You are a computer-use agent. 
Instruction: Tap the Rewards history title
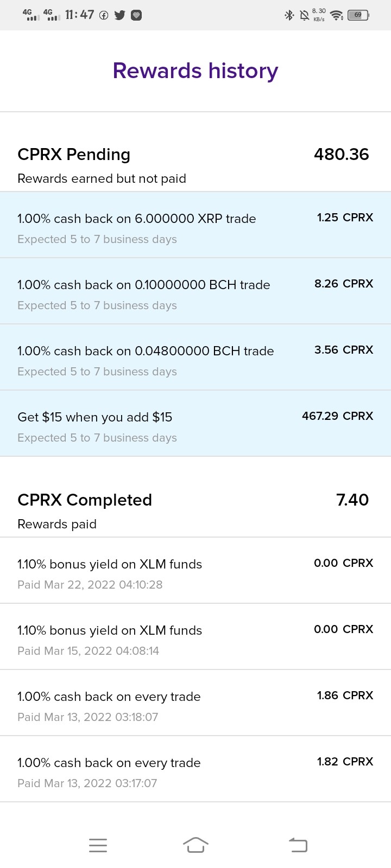point(195,71)
